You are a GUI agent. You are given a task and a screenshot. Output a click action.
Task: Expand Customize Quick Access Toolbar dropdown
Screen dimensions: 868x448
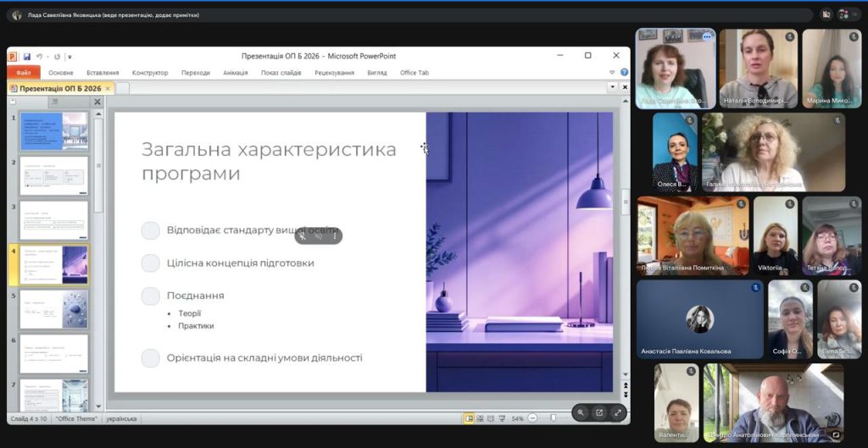pyautogui.click(x=70, y=57)
